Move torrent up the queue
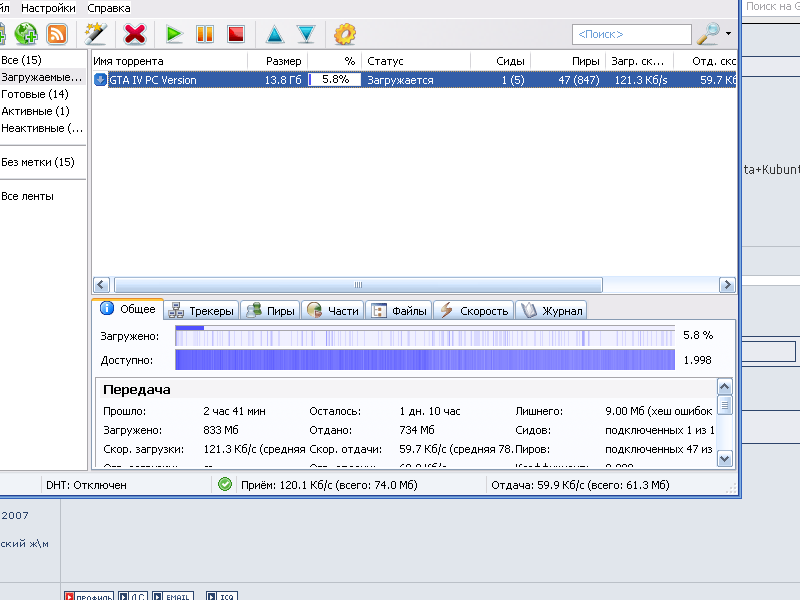 275,34
